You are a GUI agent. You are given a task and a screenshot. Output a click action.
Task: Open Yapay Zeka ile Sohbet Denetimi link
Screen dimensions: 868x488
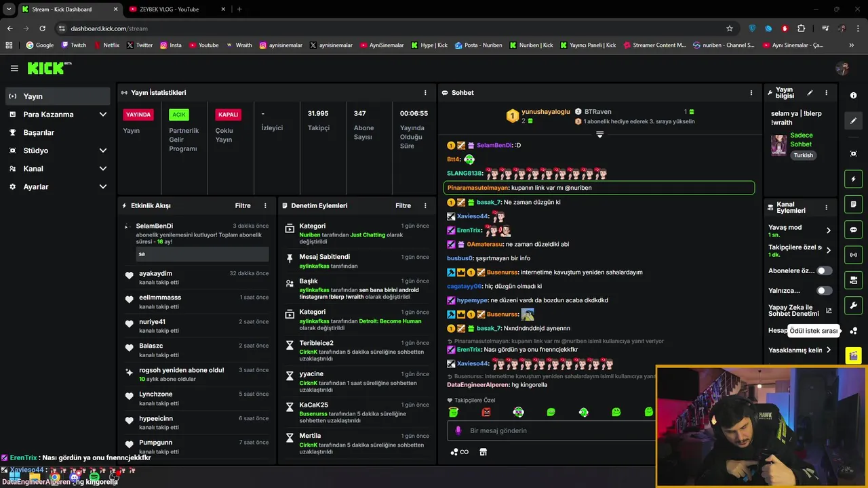tap(800, 311)
